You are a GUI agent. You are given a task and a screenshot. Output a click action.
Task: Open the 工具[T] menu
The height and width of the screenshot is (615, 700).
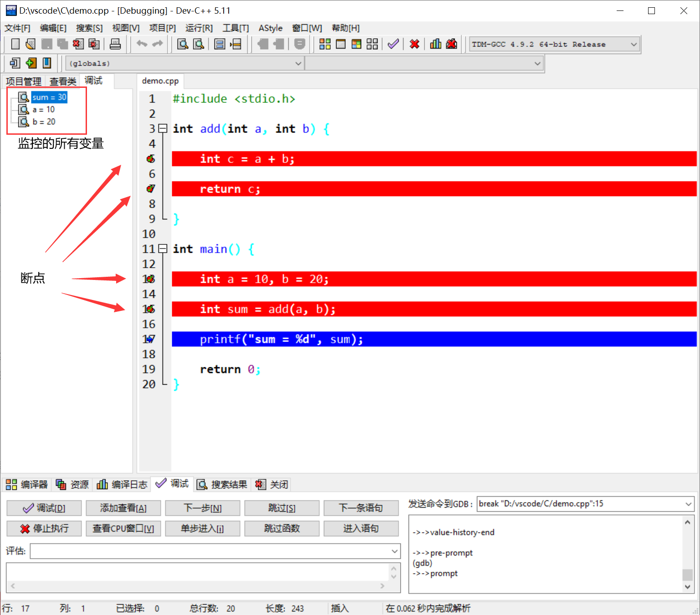coord(235,28)
